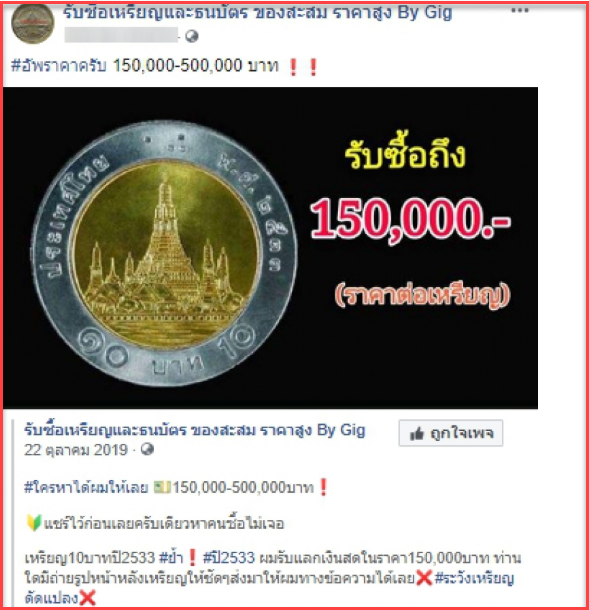Click the #ใครหาได้ผมให้เลย hashtag
The height and width of the screenshot is (610, 589).
[86, 487]
